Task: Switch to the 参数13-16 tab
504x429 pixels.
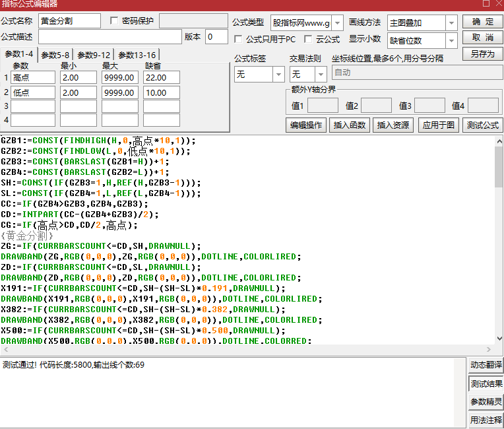Action: tap(137, 55)
